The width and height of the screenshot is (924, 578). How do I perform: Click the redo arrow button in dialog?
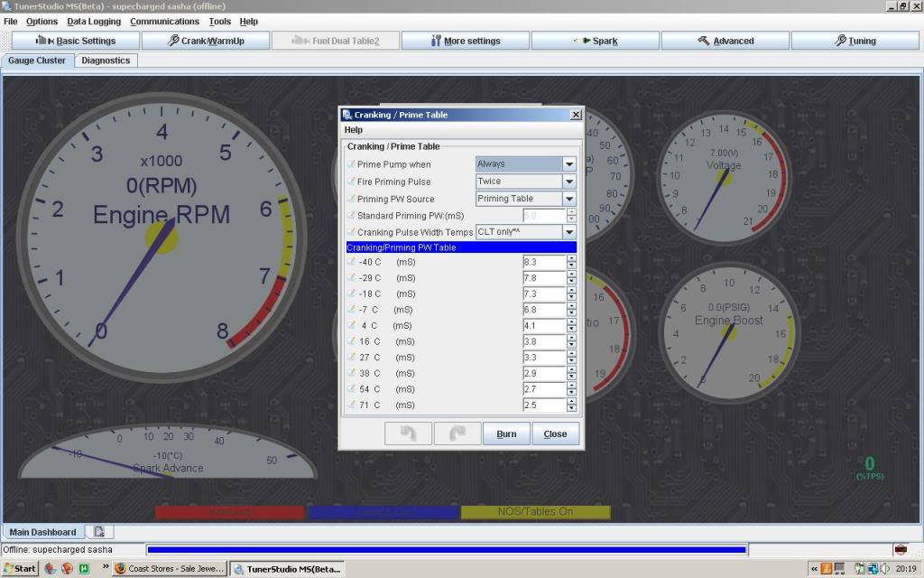(x=457, y=433)
